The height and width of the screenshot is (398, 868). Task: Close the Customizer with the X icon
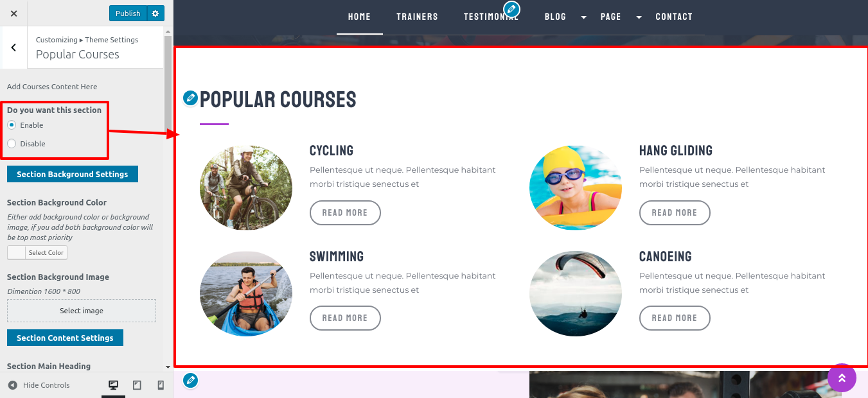(14, 13)
